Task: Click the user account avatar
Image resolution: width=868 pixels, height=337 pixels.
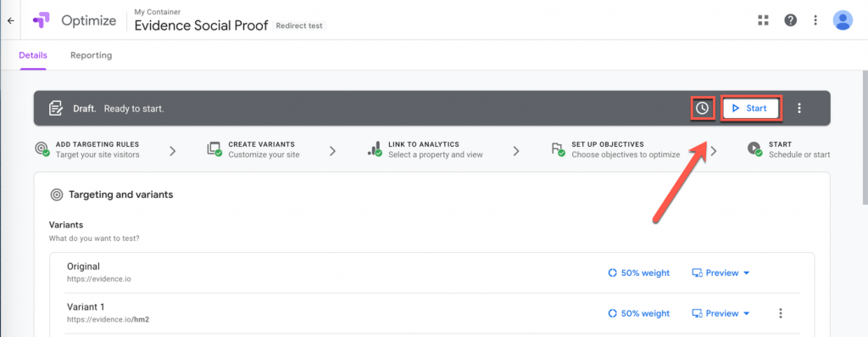Action: (x=843, y=20)
